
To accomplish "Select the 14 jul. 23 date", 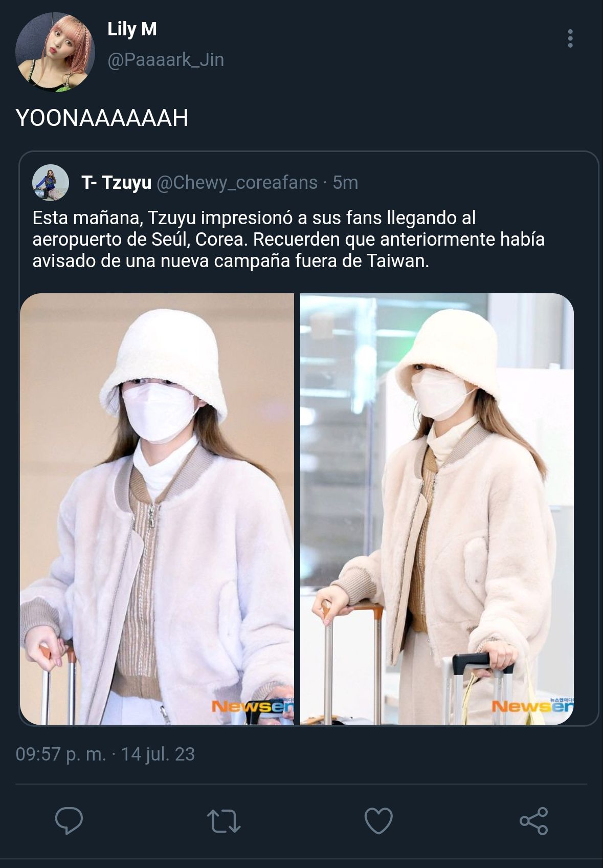I will [x=158, y=754].
